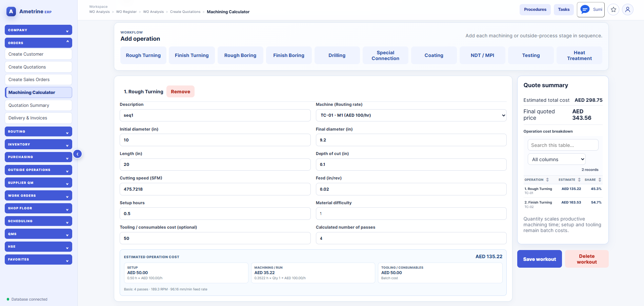This screenshot has height=306, width=644.
Task: Open the Procedures panel
Action: [x=535, y=9]
